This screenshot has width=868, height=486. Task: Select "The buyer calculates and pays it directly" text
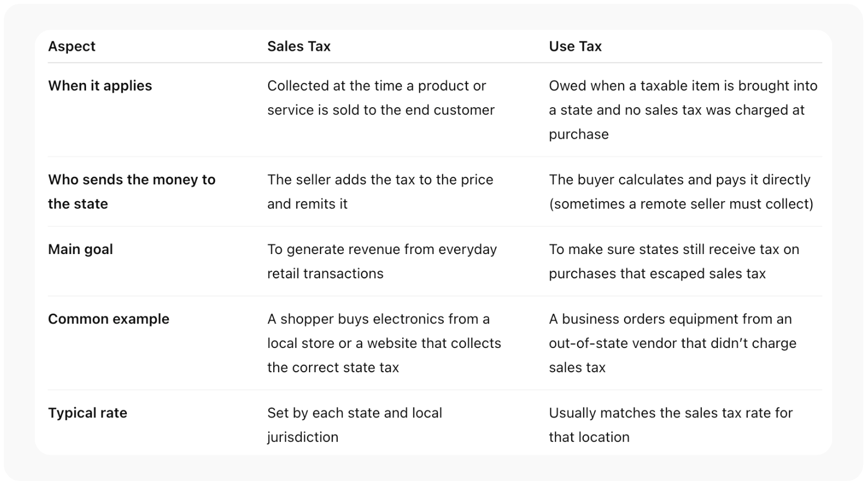pos(679,179)
